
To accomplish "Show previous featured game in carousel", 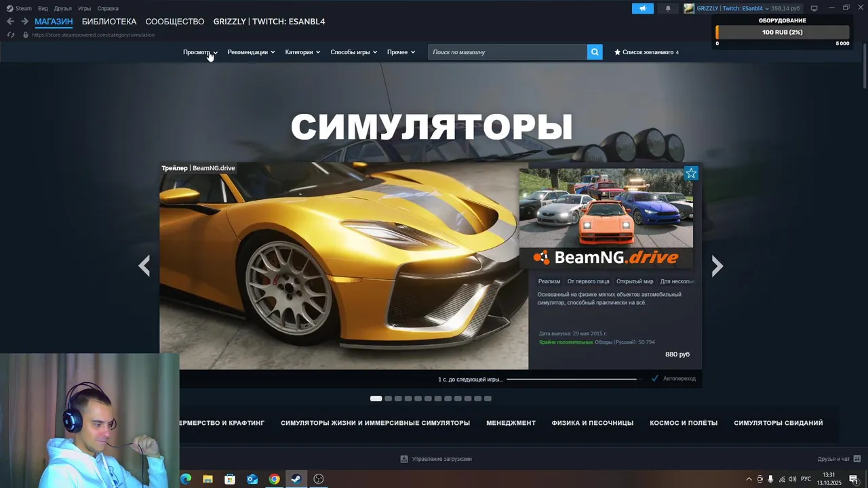I will pos(144,266).
